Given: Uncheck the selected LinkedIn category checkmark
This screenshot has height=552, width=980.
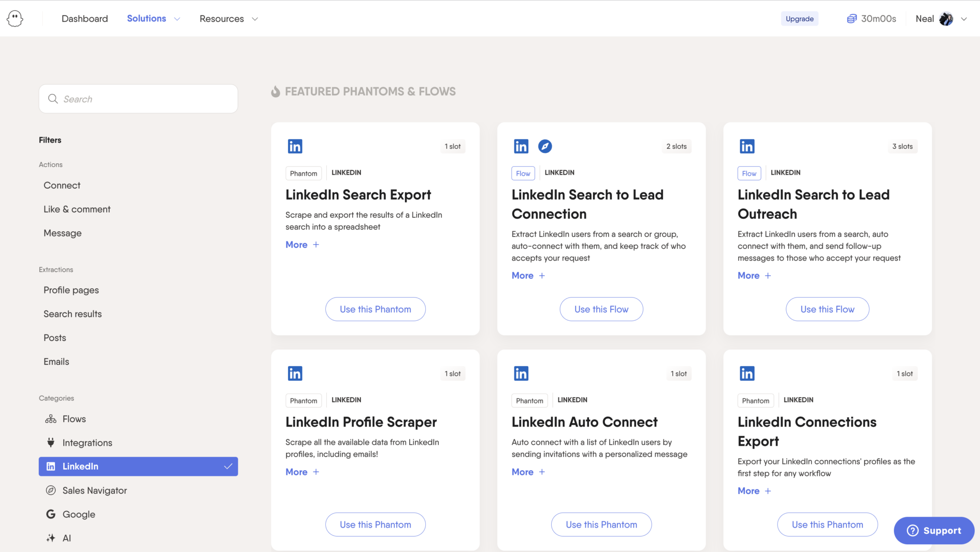Looking at the screenshot, I should (228, 466).
